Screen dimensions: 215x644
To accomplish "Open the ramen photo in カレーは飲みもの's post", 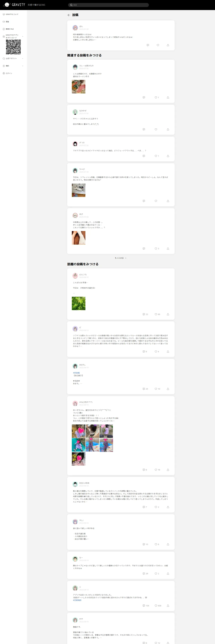I will [x=79, y=87].
